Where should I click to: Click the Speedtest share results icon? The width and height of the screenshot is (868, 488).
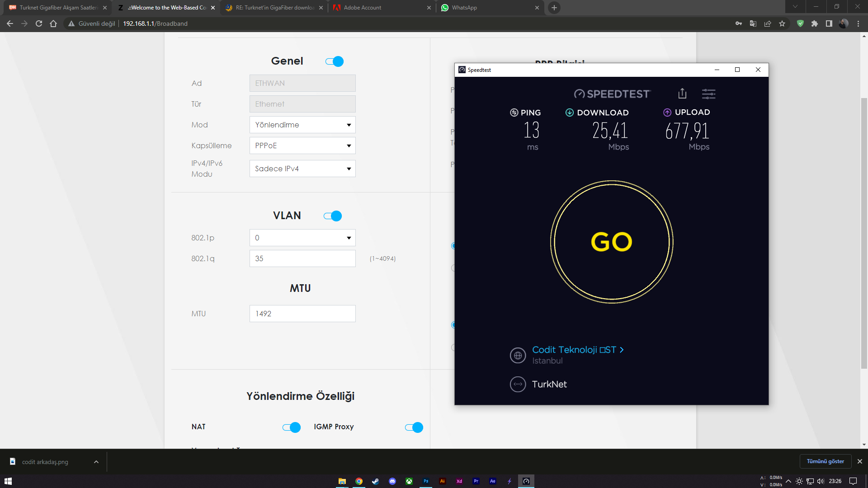(682, 94)
